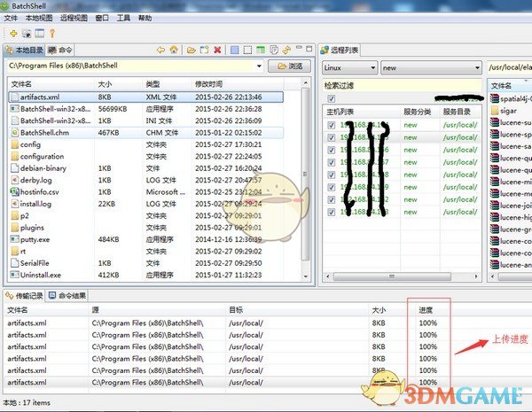
Task: Select the Uninstall.exe file
Action: [145, 275]
